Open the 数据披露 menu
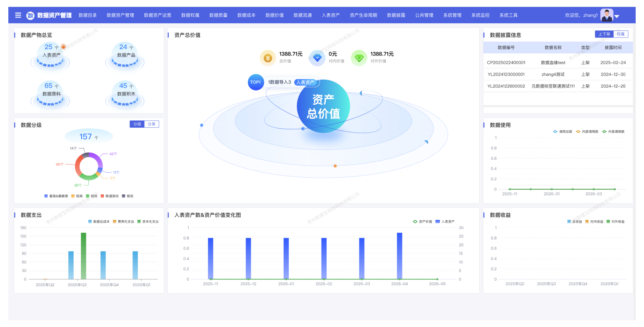 [x=396, y=15]
